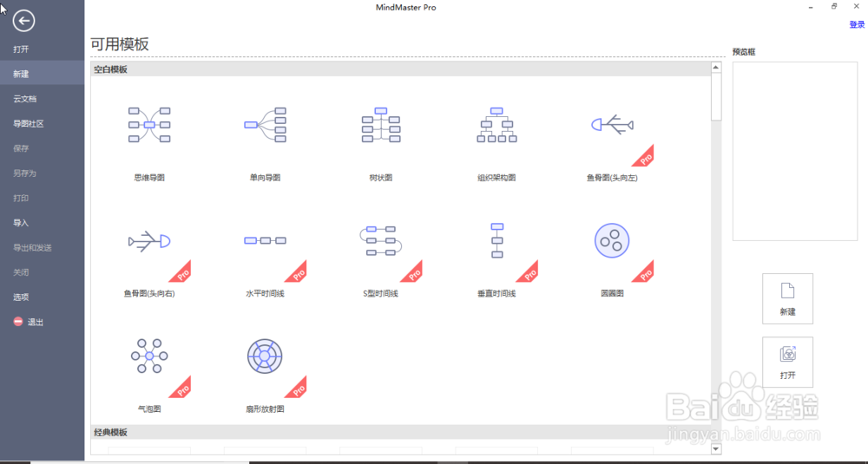Click the 水平时间线 label text
868x464 pixels.
(x=265, y=293)
